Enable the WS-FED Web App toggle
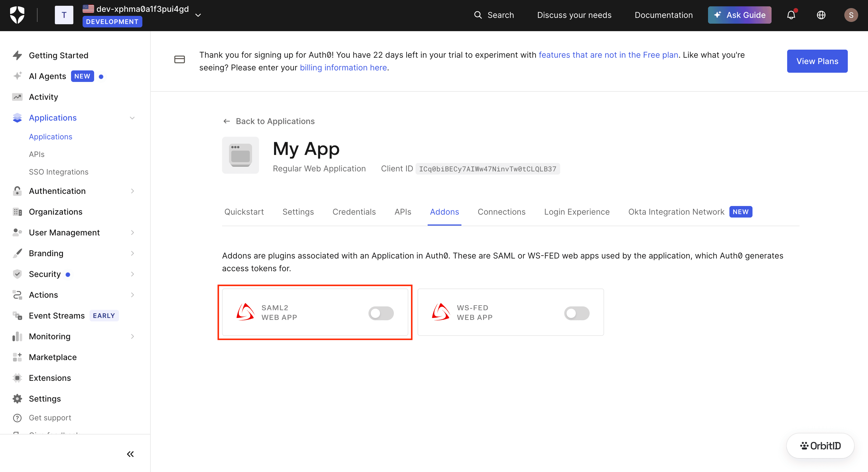 (577, 313)
